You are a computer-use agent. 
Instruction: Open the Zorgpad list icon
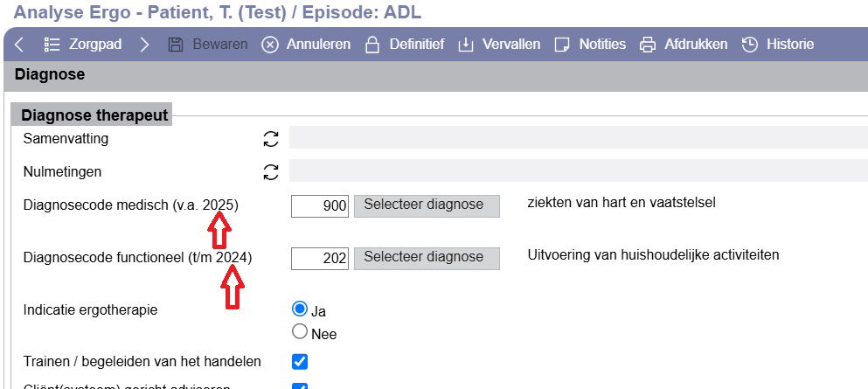[x=52, y=45]
